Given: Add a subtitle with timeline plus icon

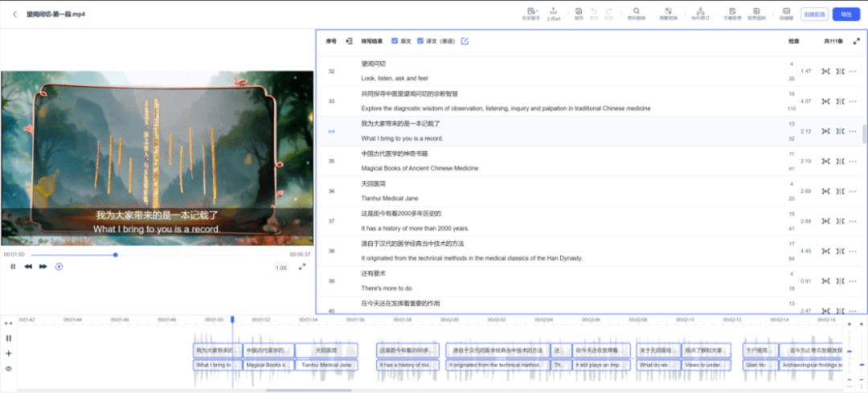Looking at the screenshot, I should (x=9, y=354).
